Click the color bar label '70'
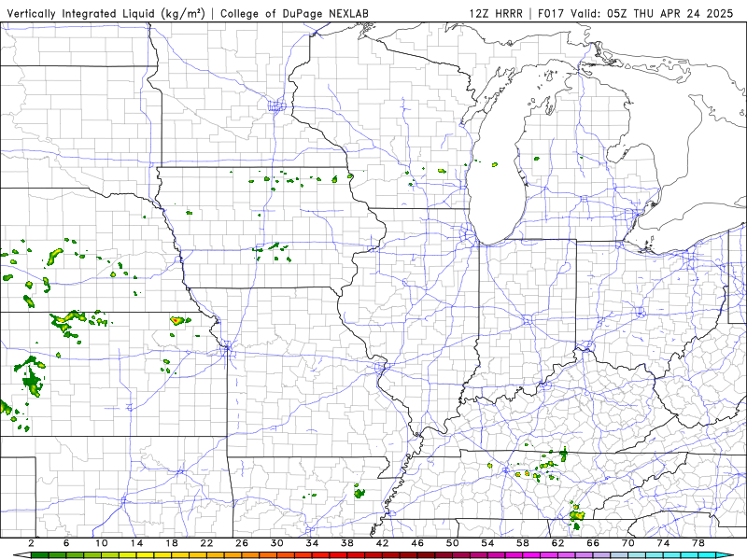The width and height of the screenshot is (747, 560). point(627,543)
